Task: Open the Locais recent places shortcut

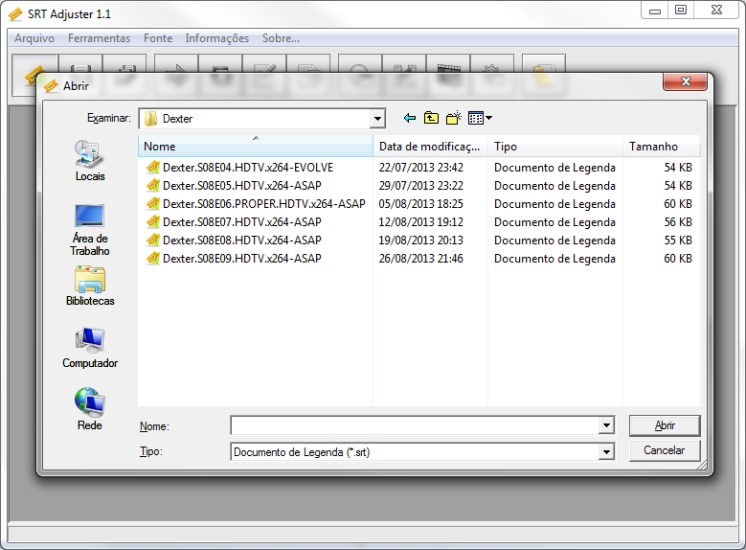Action: (x=89, y=161)
